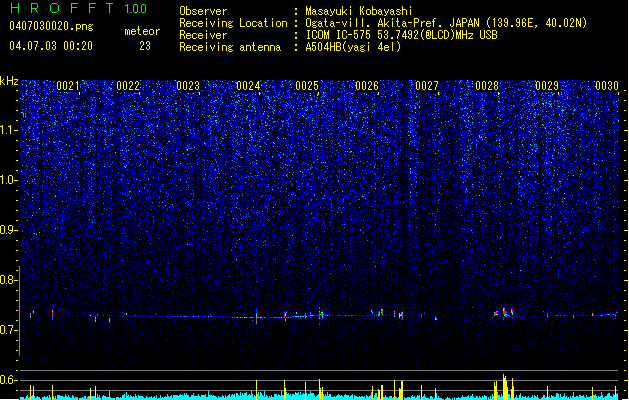
Task: Click the 1.0 frequency axis label
Action: click(9, 180)
